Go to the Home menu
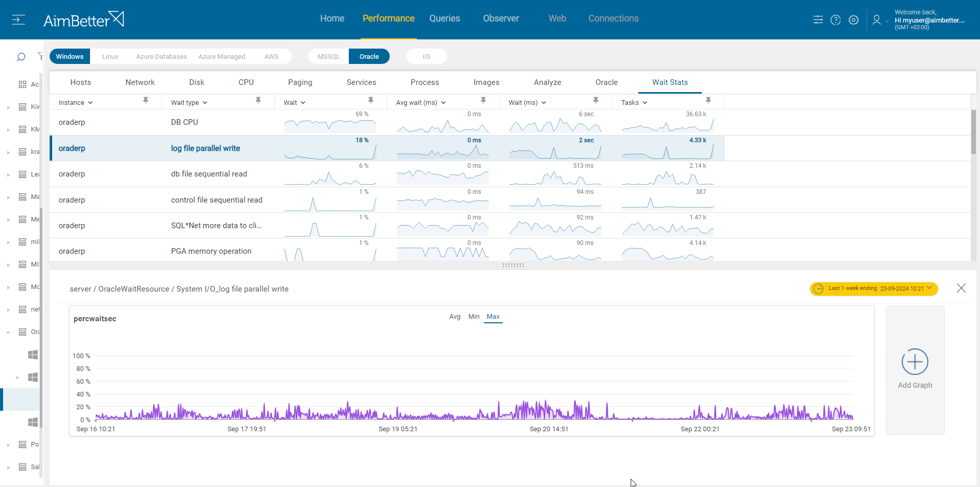 pyautogui.click(x=332, y=18)
